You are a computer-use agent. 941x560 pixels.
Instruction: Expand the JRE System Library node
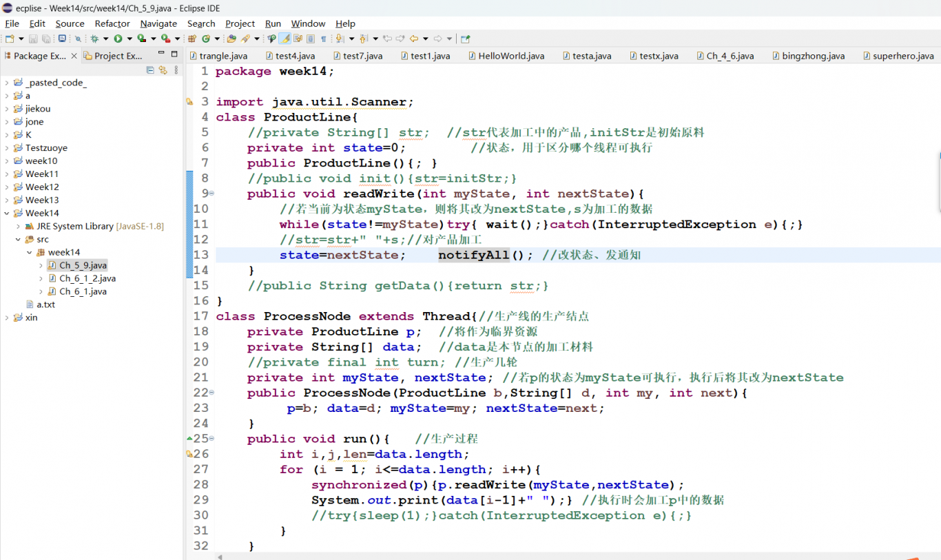click(x=19, y=226)
